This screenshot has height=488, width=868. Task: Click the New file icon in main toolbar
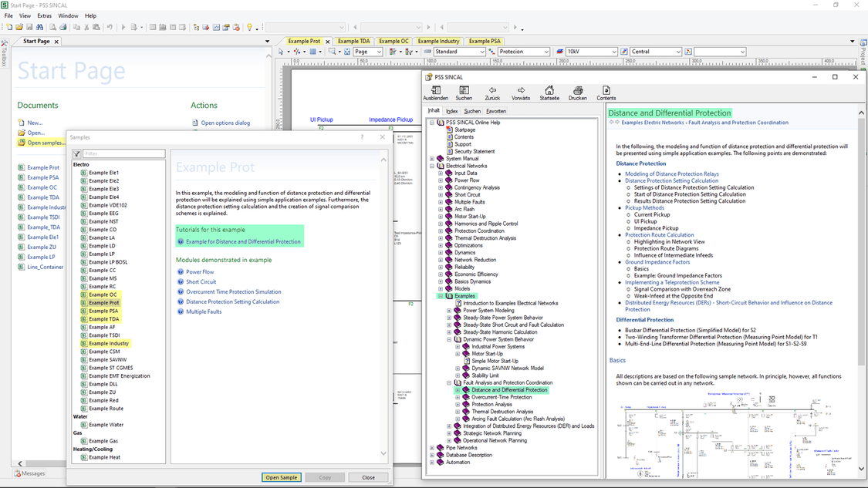click(x=9, y=27)
